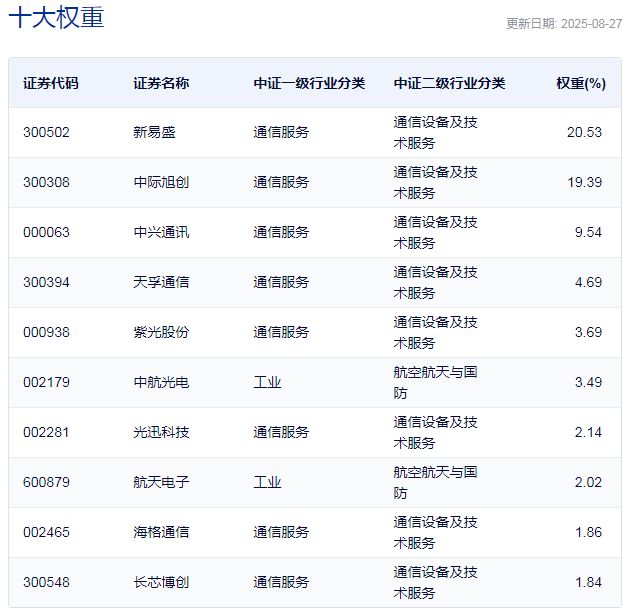The height and width of the screenshot is (612, 629).
Task: Click weight value 3.69
Action: [588, 332]
